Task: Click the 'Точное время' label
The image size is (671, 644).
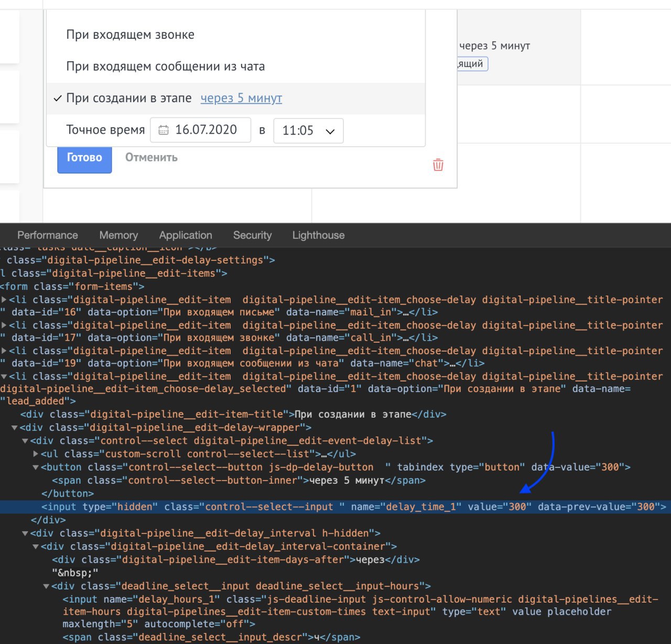Action: click(105, 130)
